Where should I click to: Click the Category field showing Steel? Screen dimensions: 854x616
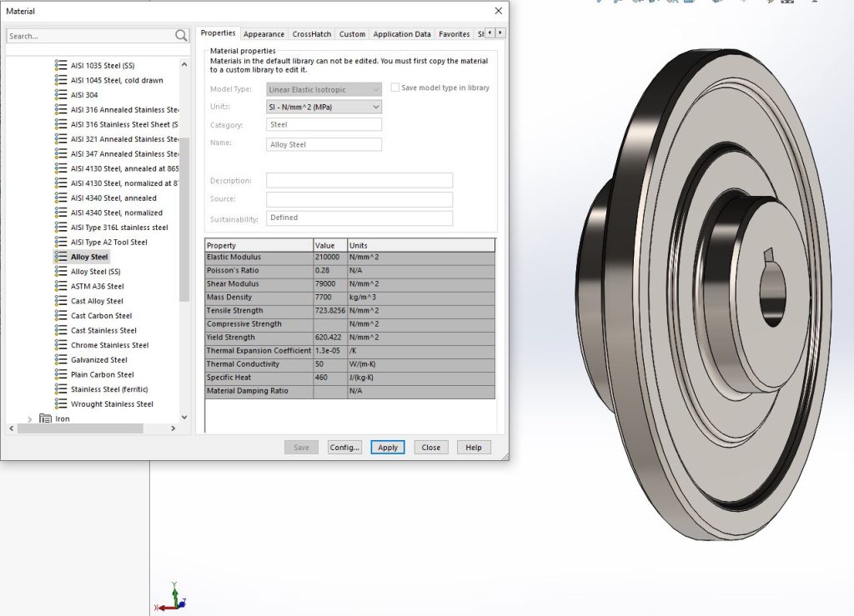pos(324,124)
